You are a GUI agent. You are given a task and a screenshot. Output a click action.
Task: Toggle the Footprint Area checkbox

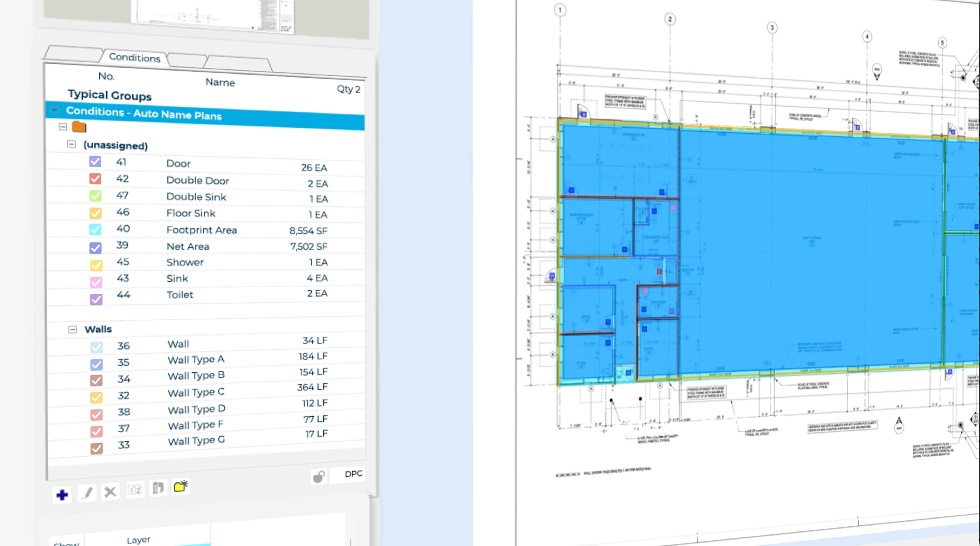click(95, 229)
